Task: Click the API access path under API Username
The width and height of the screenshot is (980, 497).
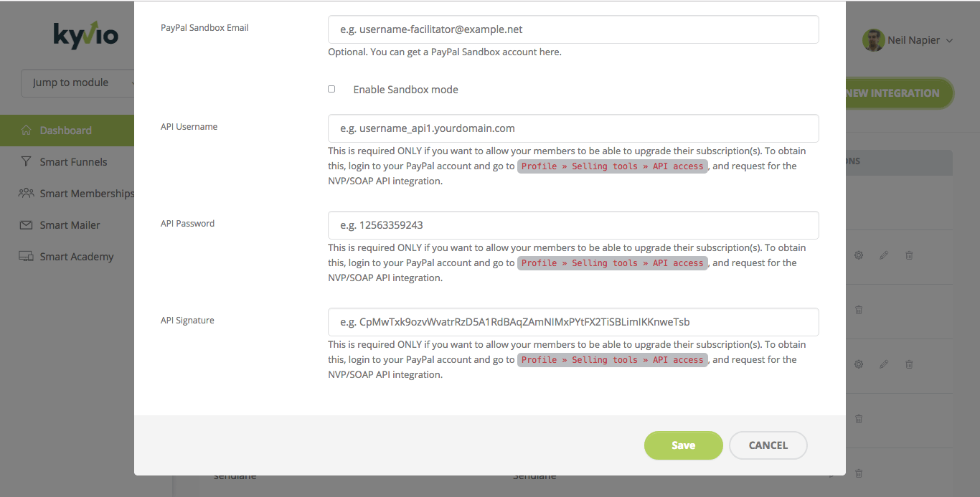Action: pos(613,166)
